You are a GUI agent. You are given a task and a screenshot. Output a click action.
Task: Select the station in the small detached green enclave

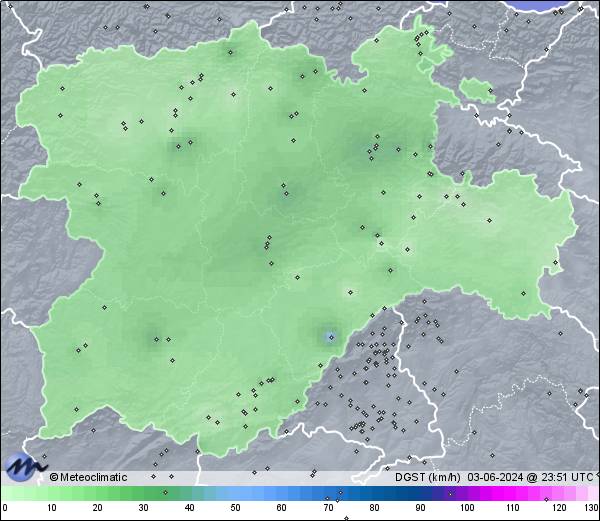pyautogui.click(x=491, y=91)
